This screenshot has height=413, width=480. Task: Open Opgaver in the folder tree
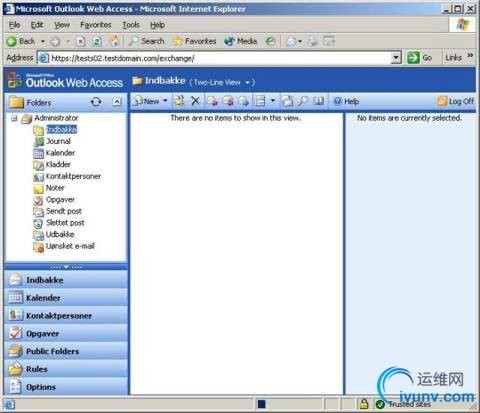[60, 200]
